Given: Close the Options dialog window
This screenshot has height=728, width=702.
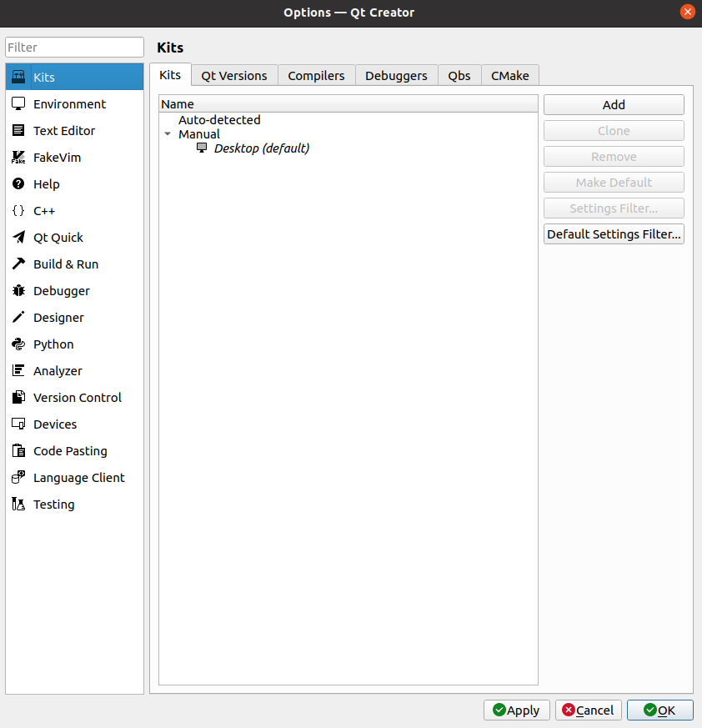Looking at the screenshot, I should click(687, 12).
